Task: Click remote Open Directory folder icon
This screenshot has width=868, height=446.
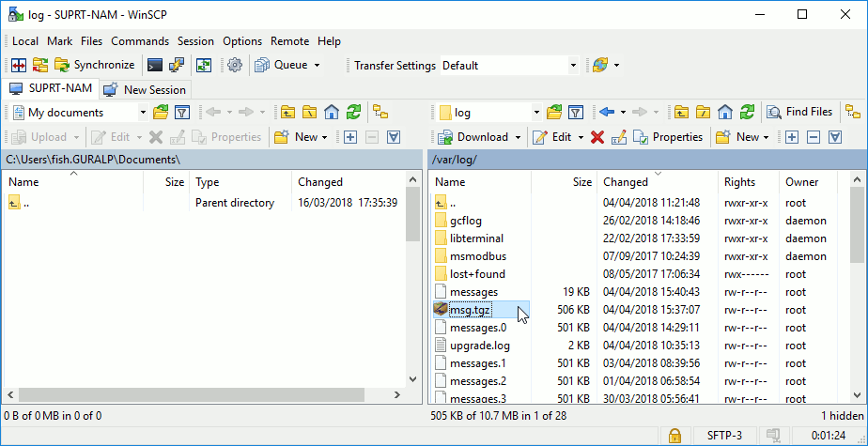Action: click(554, 113)
